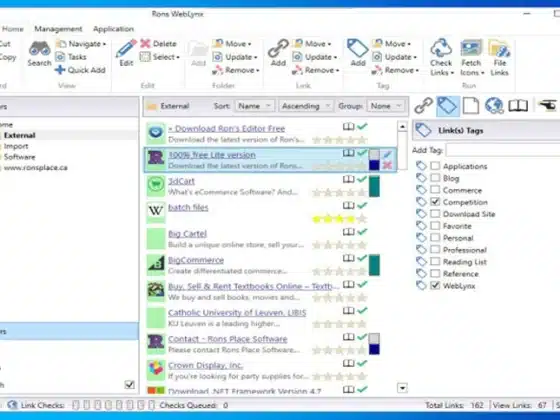This screenshot has height=420, width=560.
Task: Click list scrollbar down arrow
Action: 402,388
